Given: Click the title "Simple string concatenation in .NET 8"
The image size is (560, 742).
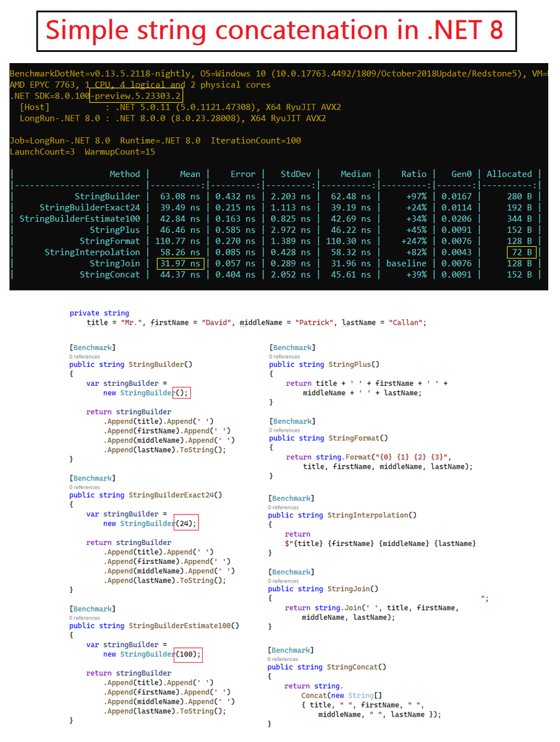Looking at the screenshot, I should click(x=274, y=30).
